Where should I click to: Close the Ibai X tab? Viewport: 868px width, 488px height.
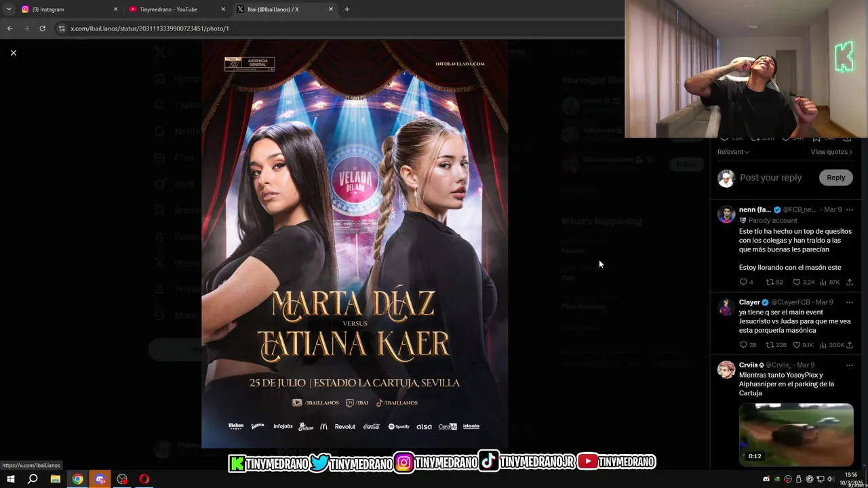click(x=331, y=9)
